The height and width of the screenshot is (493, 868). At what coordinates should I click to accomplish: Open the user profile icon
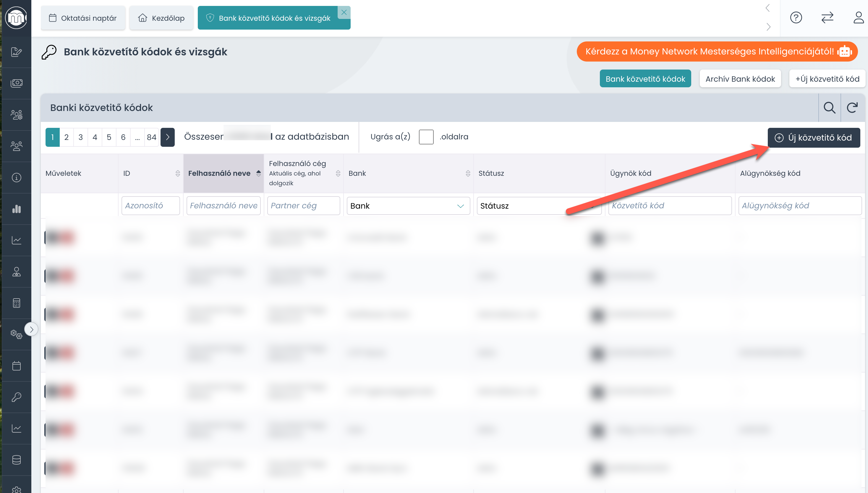click(858, 18)
